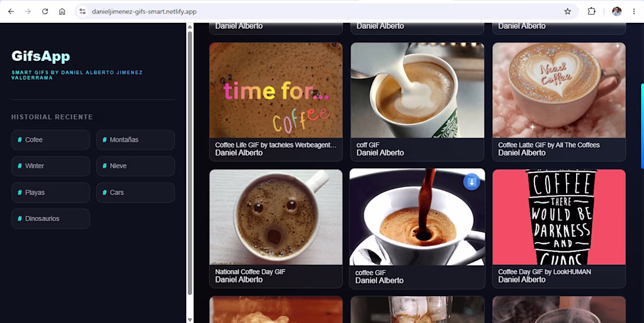Select the Montañas history tag
Screen dimensions: 644x323
(136, 140)
